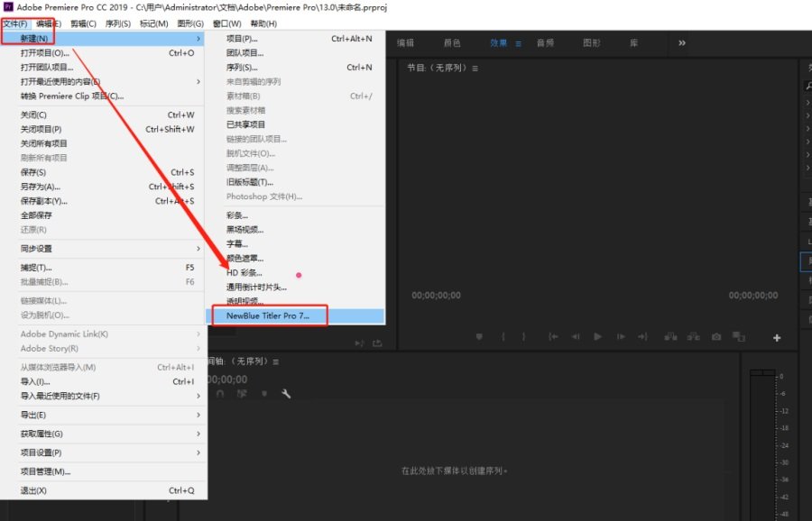This screenshot has height=521, width=812.
Task: Open the 节目 panel menu icon
Action: pos(475,69)
